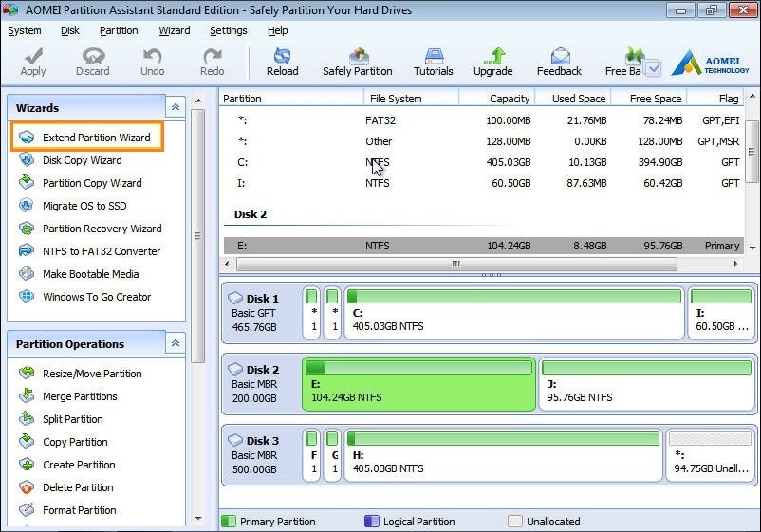This screenshot has width=761, height=532.
Task: Select C: 405.03GB block on Disk 1
Action: pos(514,313)
